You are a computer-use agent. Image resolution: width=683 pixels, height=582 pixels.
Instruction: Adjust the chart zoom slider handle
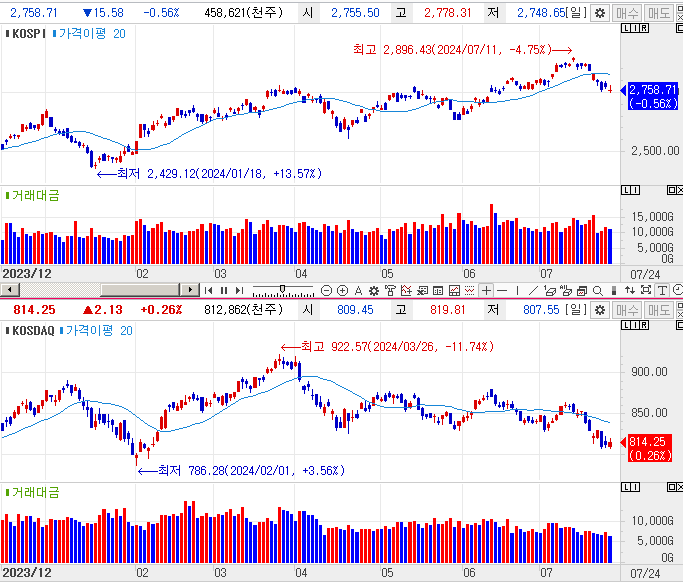pos(283,289)
